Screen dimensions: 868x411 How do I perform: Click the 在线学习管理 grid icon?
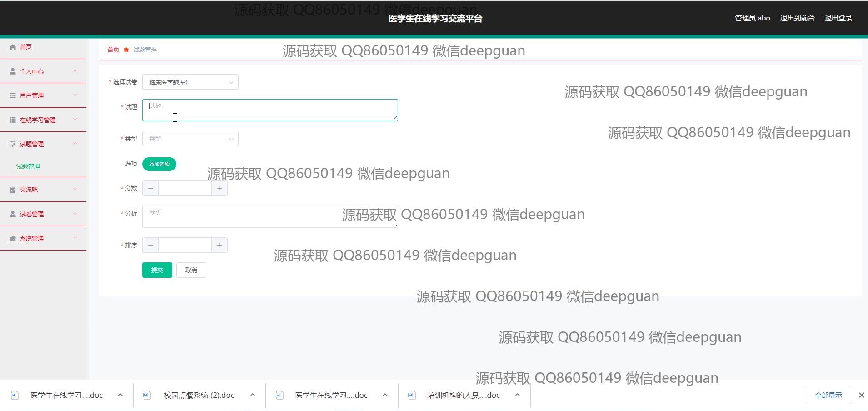(13, 120)
